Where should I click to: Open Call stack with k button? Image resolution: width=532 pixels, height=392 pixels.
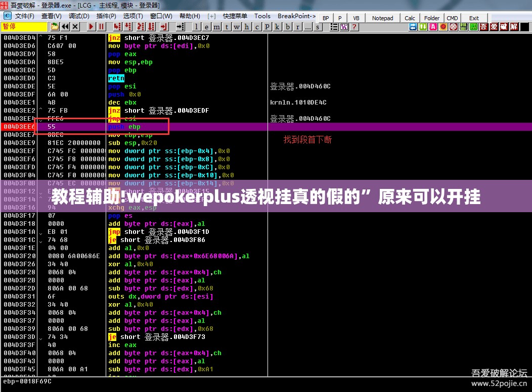277,27
